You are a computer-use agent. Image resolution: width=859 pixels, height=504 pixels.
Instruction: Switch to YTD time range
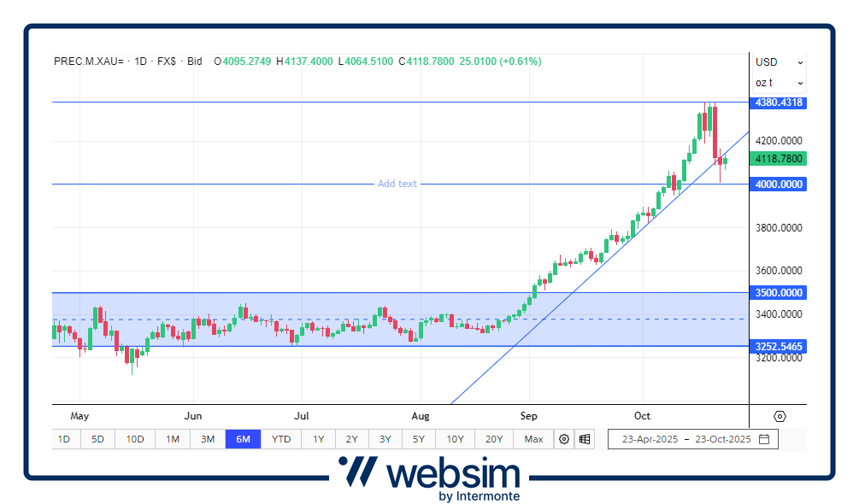pyautogui.click(x=281, y=439)
